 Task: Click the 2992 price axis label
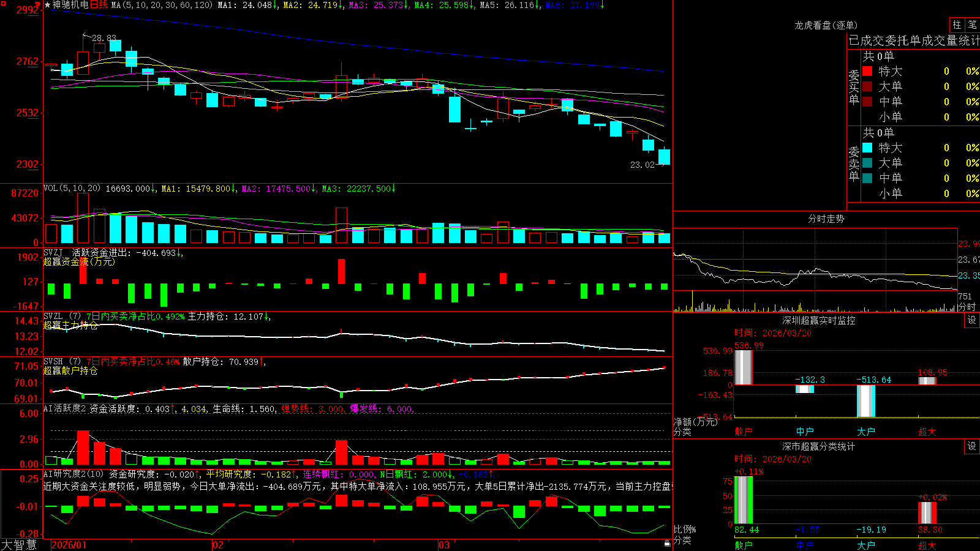[28, 10]
